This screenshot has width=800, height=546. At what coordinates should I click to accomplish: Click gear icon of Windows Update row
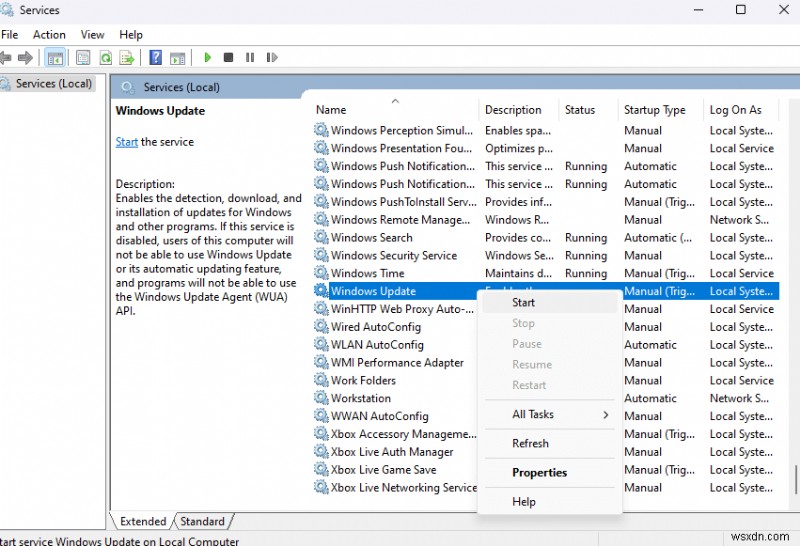coord(321,290)
